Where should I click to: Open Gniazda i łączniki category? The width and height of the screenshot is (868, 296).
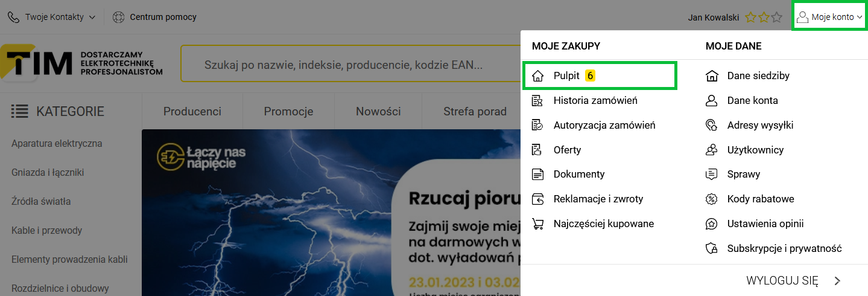pyautogui.click(x=48, y=173)
